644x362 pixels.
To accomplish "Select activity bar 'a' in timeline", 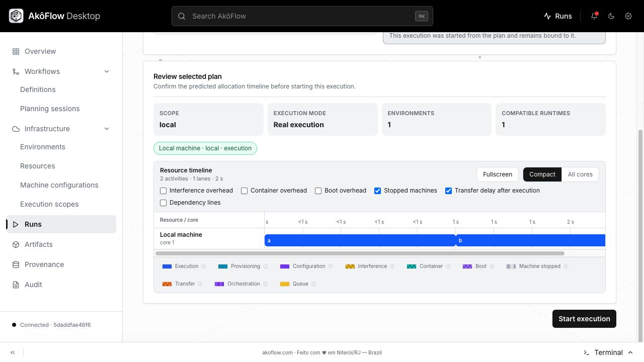I will pos(360,240).
